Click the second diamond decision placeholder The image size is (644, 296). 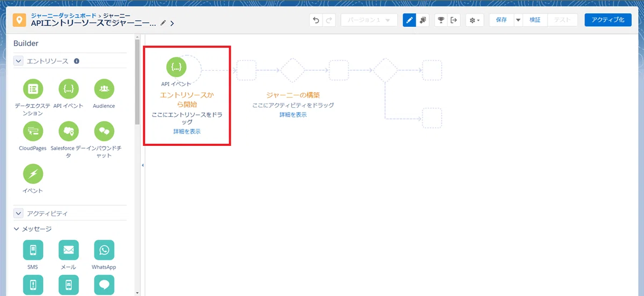[385, 70]
